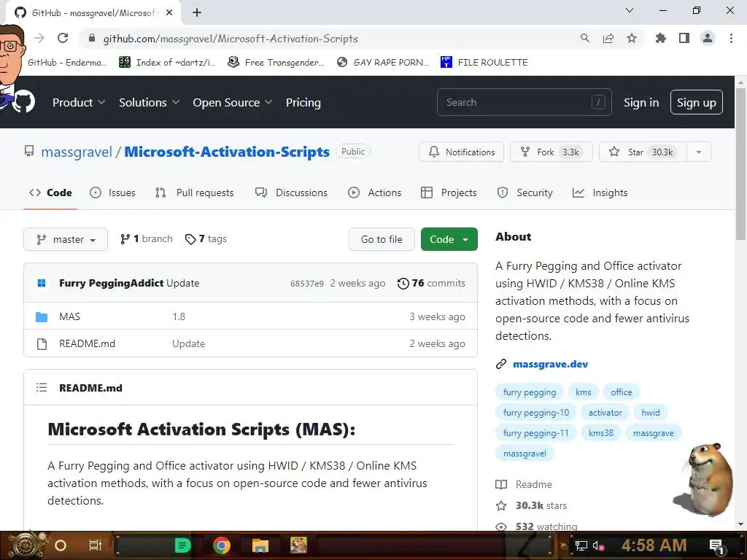Open the GitHub - Enderma bookmark
Screen dimensions: 747x560
[x=66, y=62]
